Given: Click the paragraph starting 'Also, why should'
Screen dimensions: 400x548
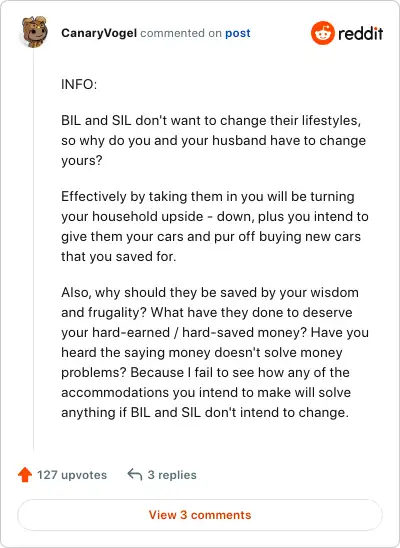Looking at the screenshot, I should 215,352.
